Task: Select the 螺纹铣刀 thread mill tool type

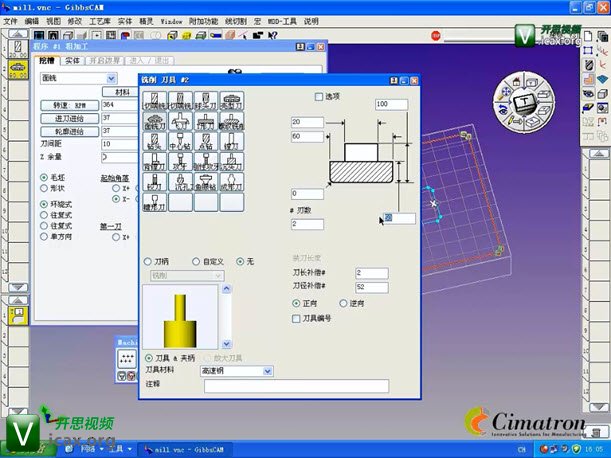Action: click(x=232, y=121)
